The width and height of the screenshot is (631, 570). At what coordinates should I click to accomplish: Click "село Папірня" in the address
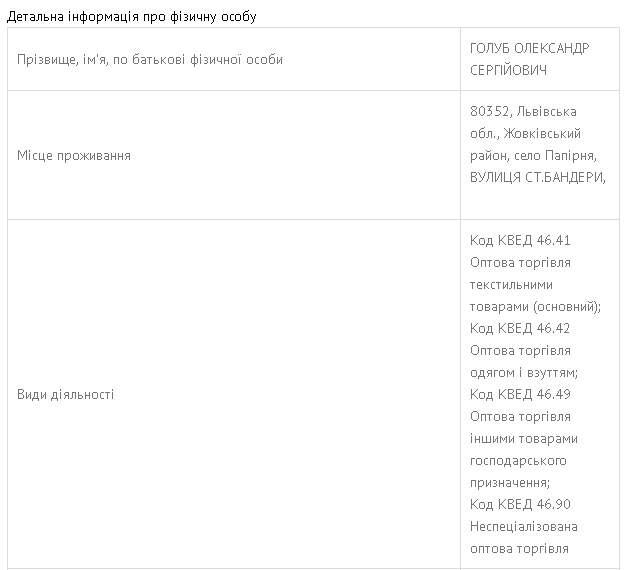tap(555, 156)
